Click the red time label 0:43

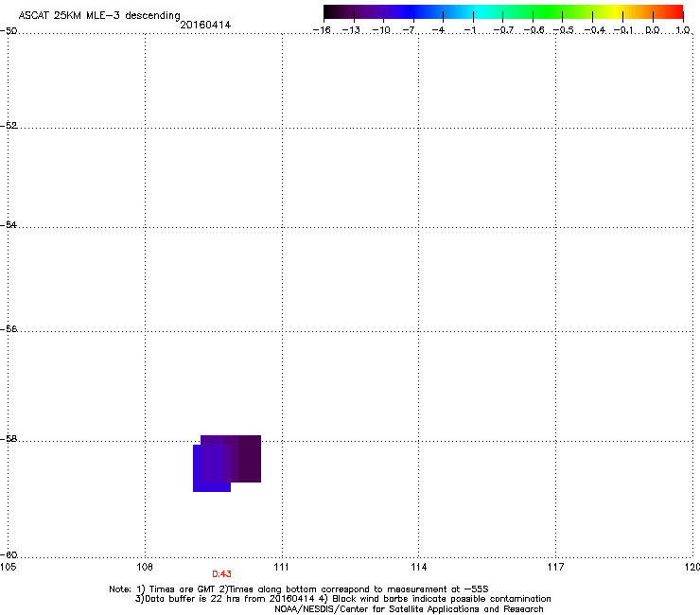(221, 574)
